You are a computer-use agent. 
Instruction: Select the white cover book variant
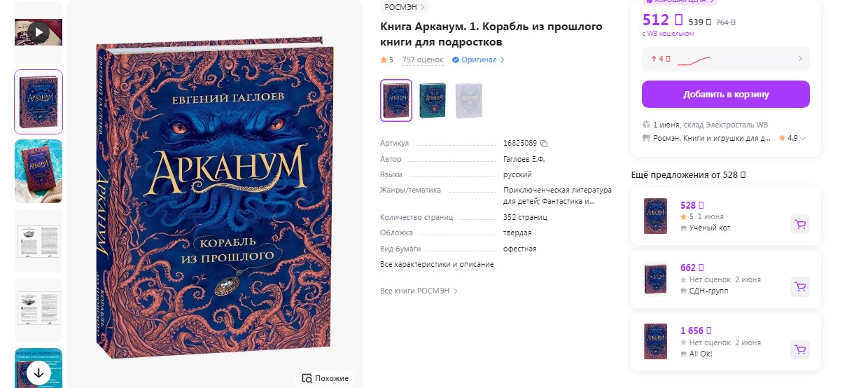tap(469, 100)
